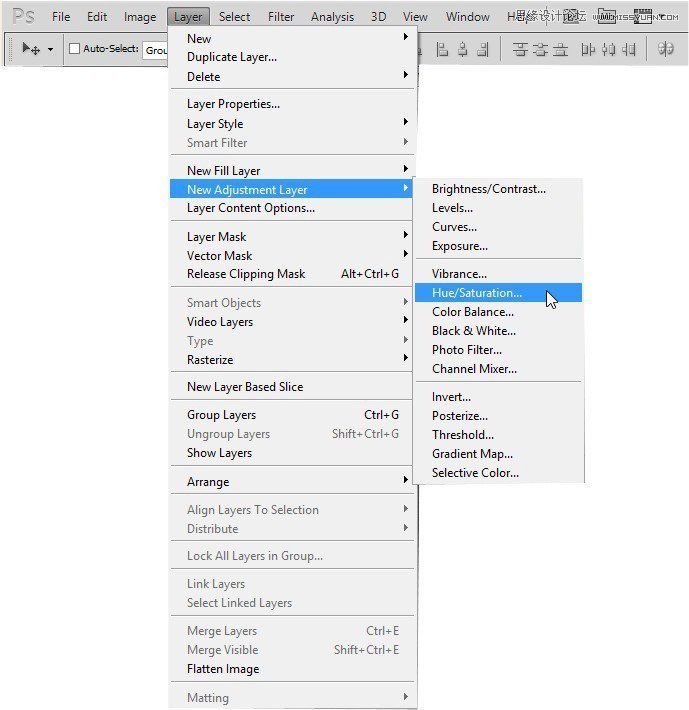Click Align left edges icon
Screen dimensions: 689x710
point(442,49)
